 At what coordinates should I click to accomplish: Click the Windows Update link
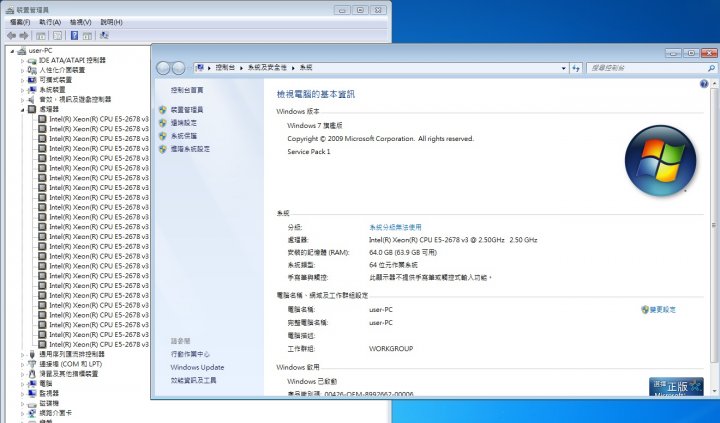coord(197,367)
